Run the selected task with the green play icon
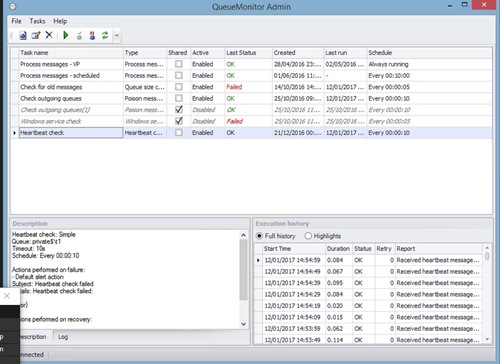The height and width of the screenshot is (364, 500). [x=66, y=35]
